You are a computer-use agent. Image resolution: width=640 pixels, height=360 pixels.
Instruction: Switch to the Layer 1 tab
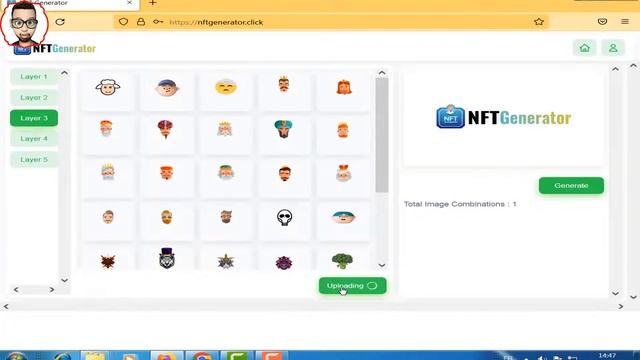[x=34, y=77]
